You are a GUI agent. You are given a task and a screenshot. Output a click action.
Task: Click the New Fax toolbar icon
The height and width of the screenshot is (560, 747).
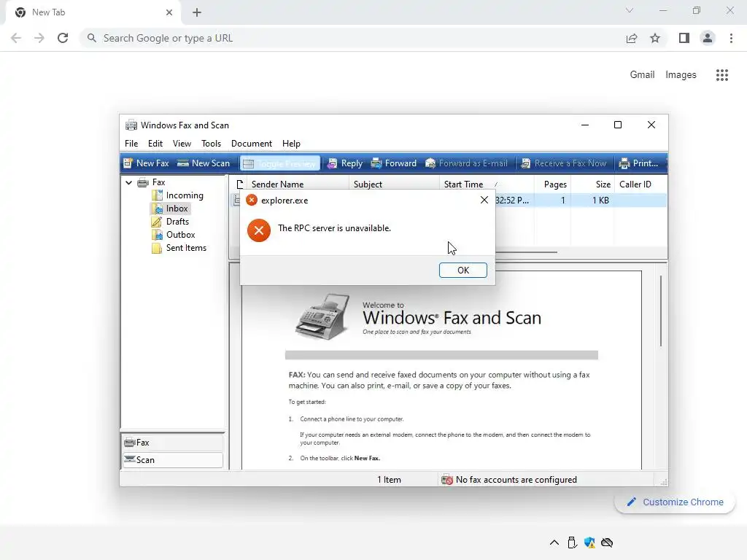pyautogui.click(x=146, y=163)
